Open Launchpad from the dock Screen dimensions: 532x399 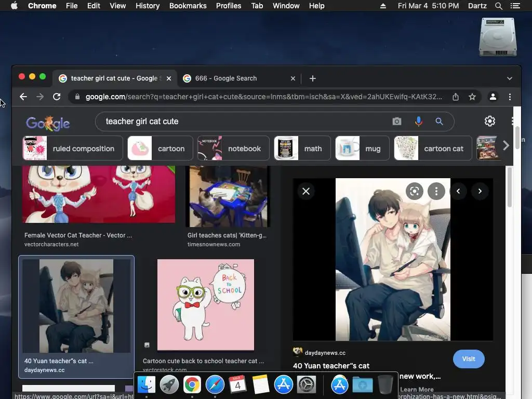coord(169,385)
